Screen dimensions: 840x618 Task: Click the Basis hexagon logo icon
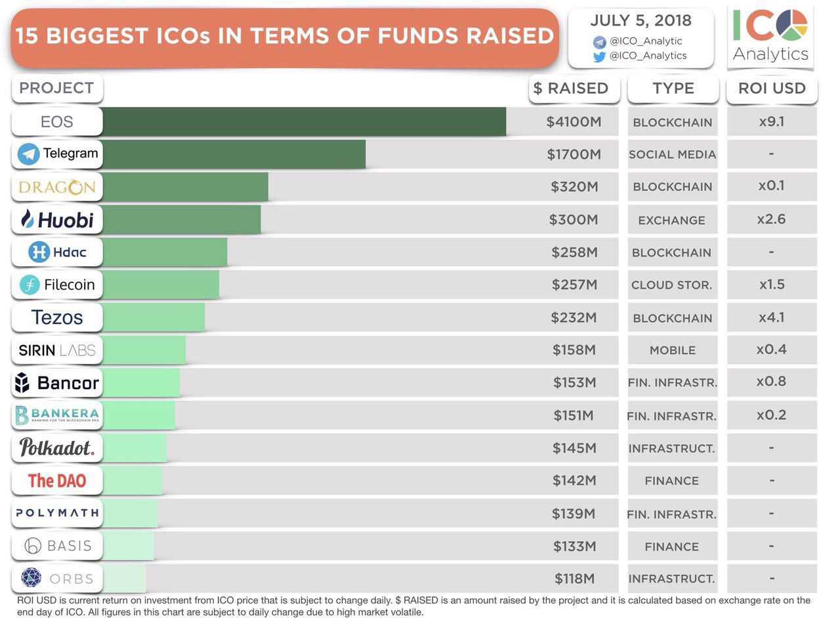coord(33,546)
